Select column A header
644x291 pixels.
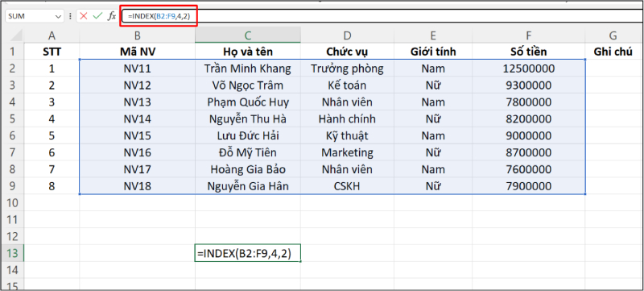coord(52,35)
